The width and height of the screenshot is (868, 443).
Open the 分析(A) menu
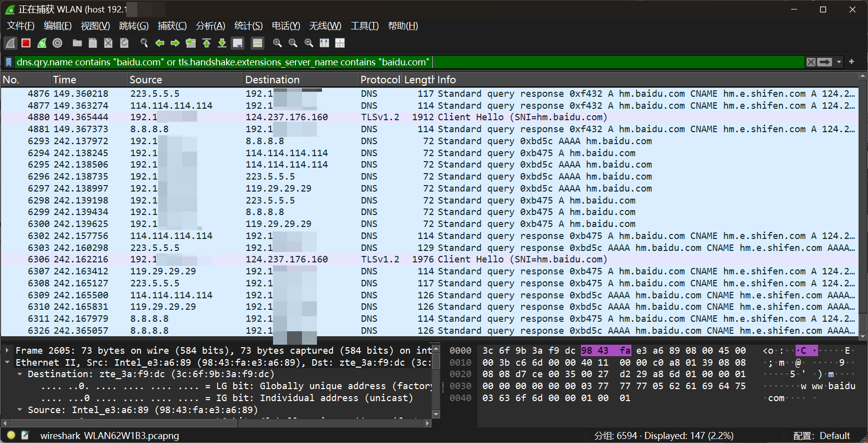(210, 26)
